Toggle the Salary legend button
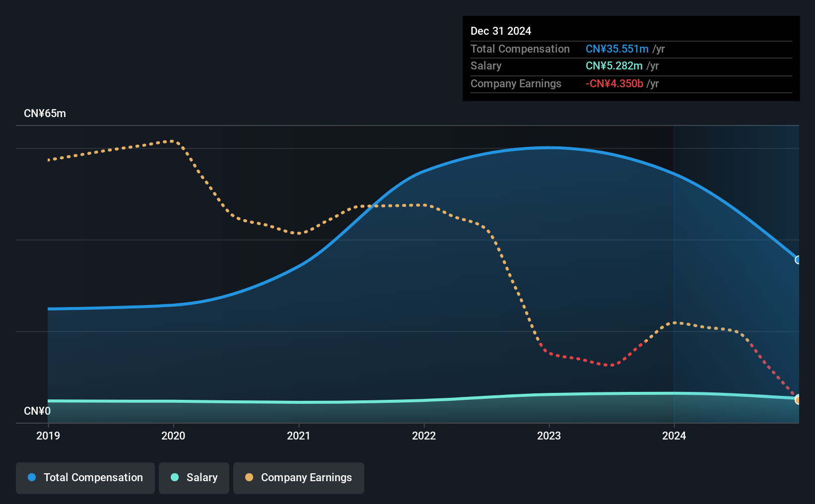 (x=194, y=478)
